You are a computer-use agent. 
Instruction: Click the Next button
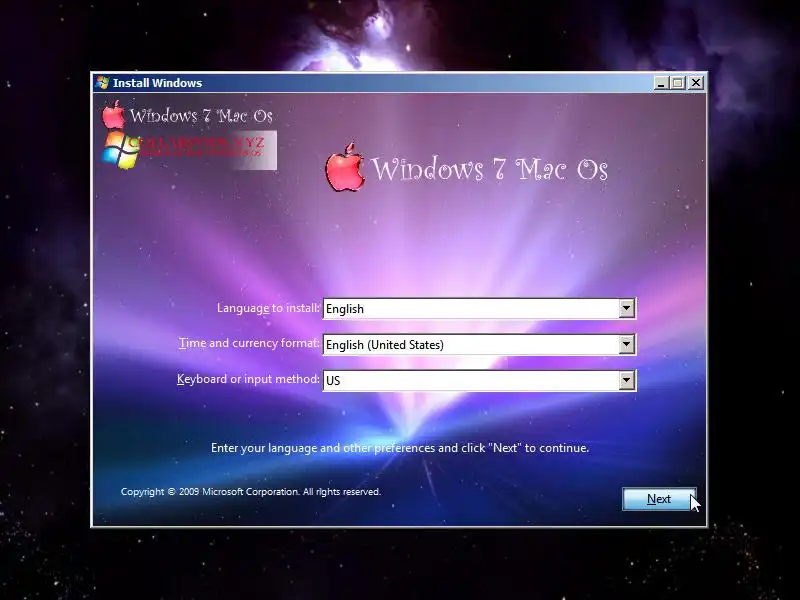pos(659,499)
